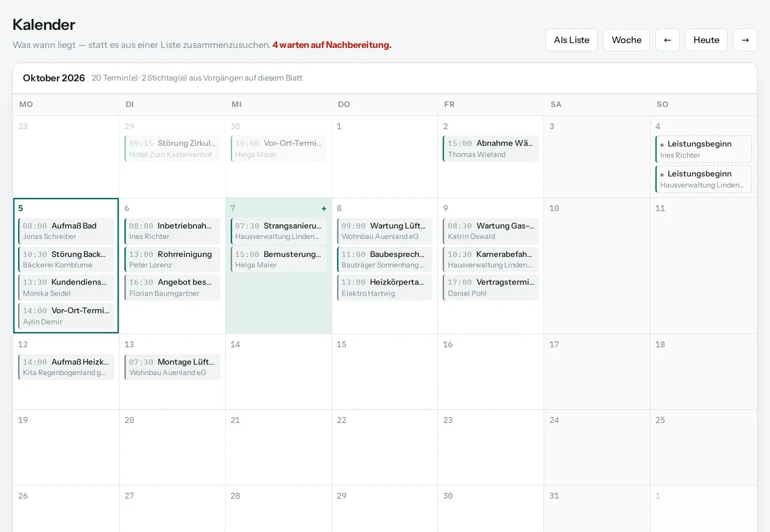Select day 14 in the calendar

click(279, 372)
